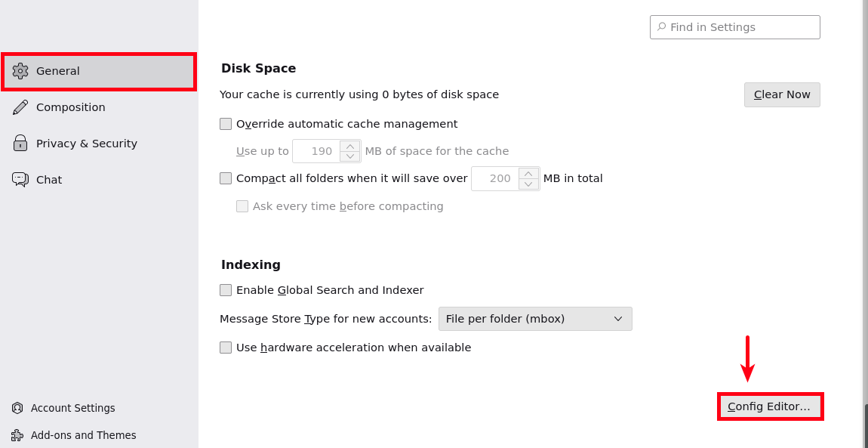Enable Override automatic cache management checkbox
The image size is (868, 448).
tap(226, 124)
